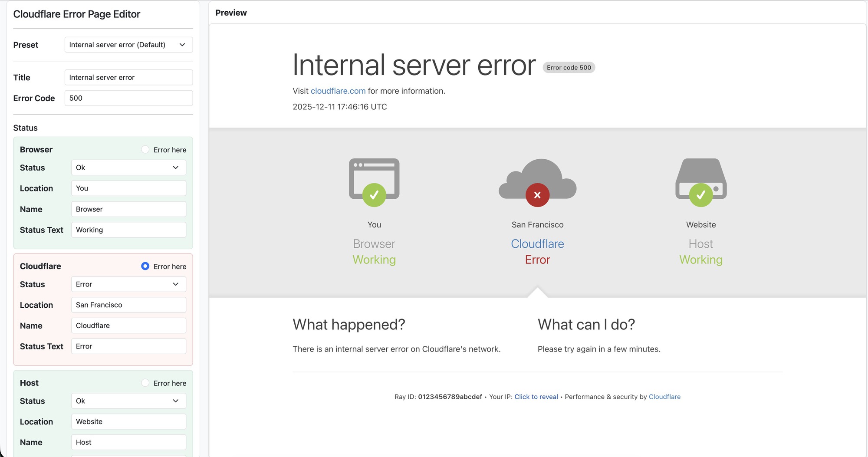Select Error here for the Browser section

coord(145,149)
